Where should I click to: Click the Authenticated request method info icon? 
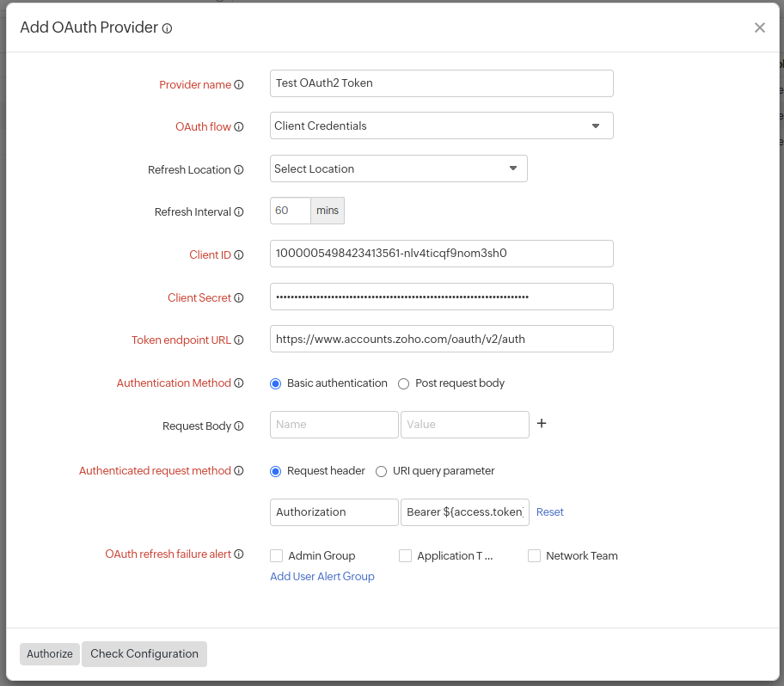tap(239, 470)
